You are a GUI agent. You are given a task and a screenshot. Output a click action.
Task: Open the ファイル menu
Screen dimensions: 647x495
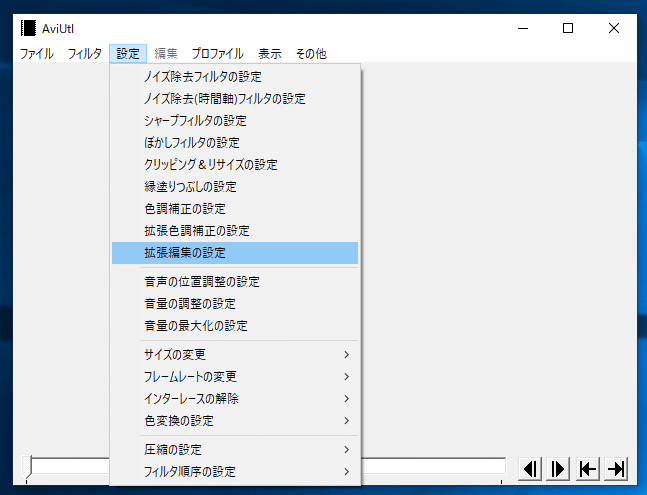click(x=37, y=54)
